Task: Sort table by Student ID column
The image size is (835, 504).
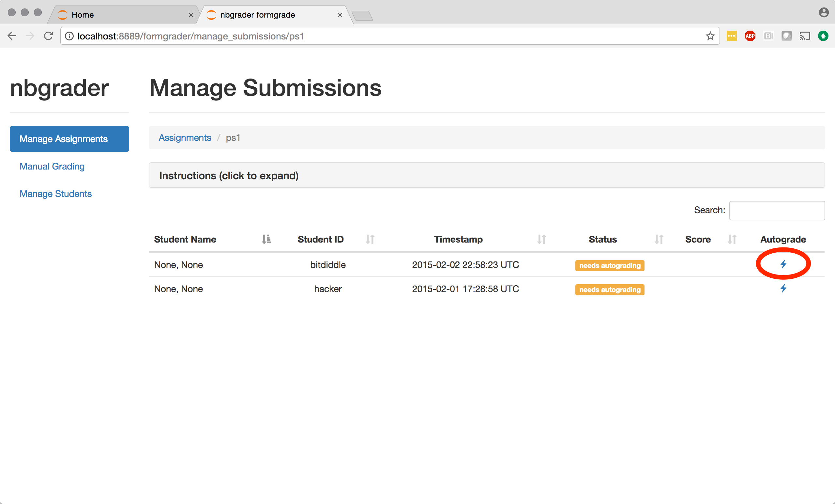Action: coord(321,240)
